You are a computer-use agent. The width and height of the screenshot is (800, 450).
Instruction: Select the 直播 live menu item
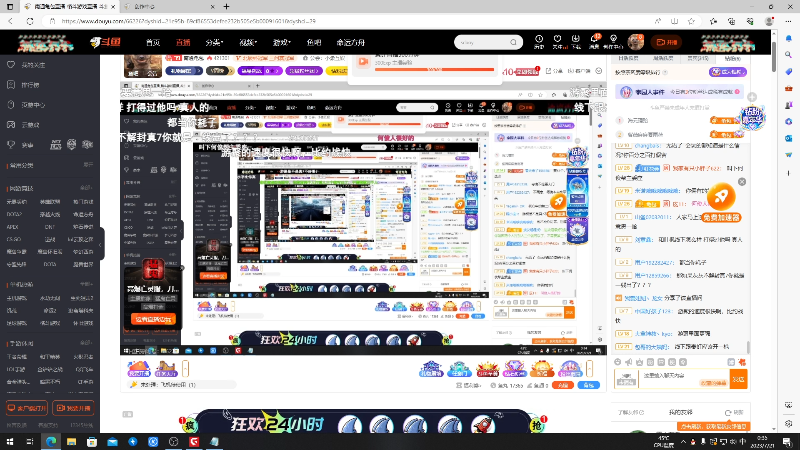[x=183, y=42]
